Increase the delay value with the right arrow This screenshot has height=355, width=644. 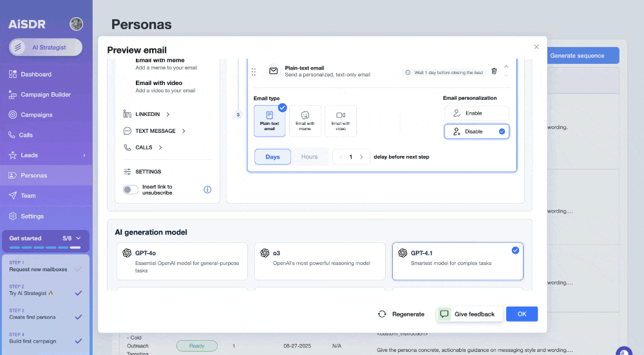pyautogui.click(x=363, y=157)
